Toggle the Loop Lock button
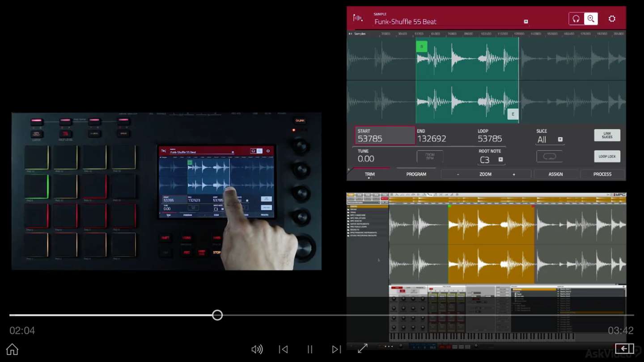This screenshot has width=644, height=362. pos(607,156)
